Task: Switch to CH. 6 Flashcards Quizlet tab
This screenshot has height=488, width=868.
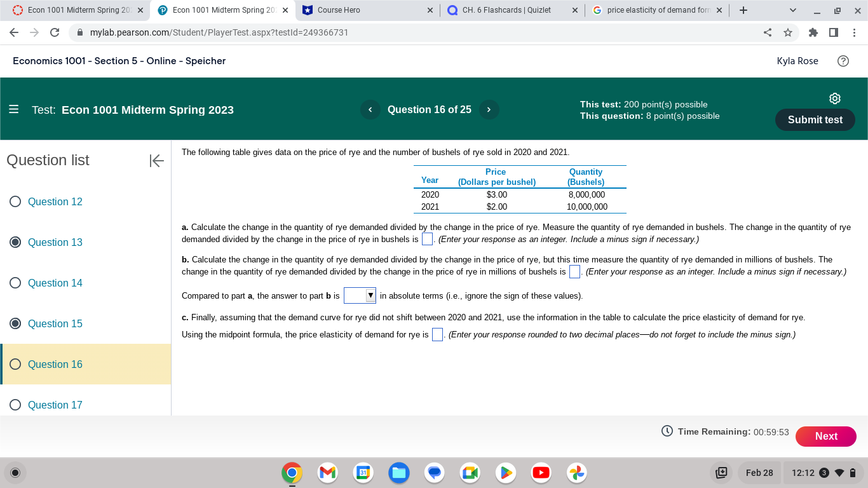Action: 513,10
